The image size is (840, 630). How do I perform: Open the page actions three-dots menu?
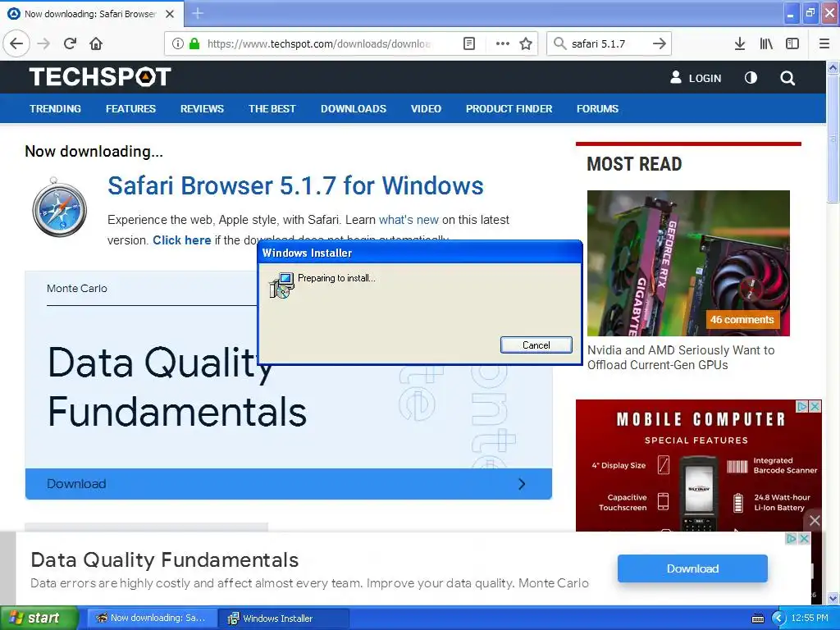503,43
